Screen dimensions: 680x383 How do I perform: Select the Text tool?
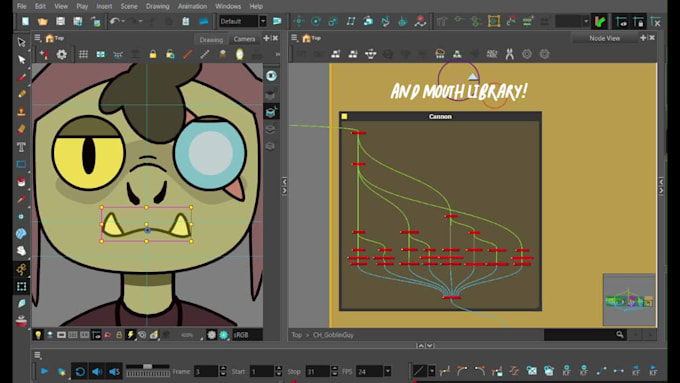[21, 147]
